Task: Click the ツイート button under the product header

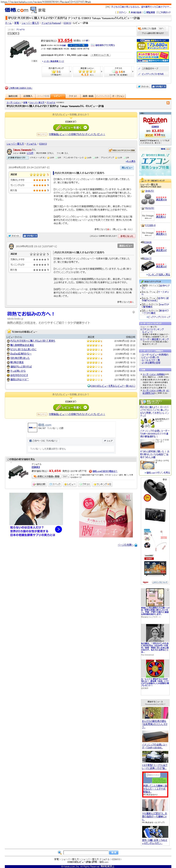Action: [x=144, y=87]
